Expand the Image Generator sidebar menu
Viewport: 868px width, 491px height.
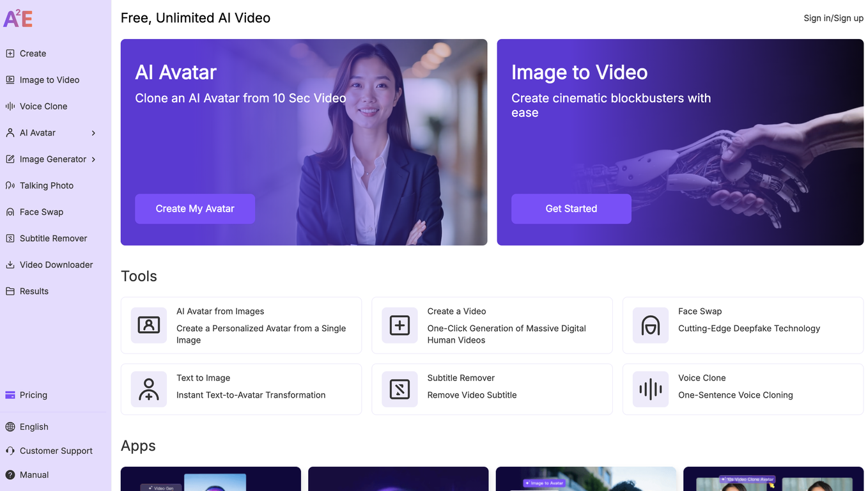93,159
